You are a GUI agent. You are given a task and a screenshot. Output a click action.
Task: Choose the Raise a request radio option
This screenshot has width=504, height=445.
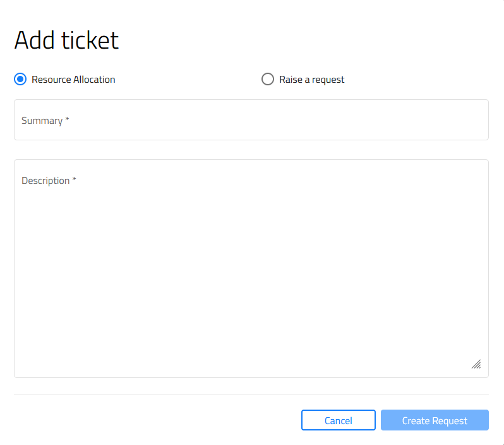[267, 79]
